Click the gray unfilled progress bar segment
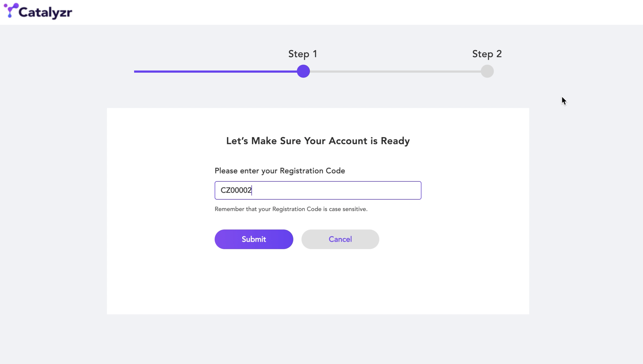 click(395, 71)
